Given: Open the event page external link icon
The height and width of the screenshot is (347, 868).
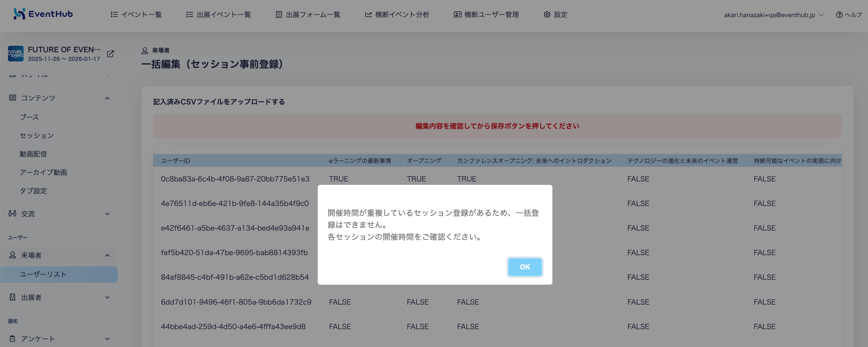Looking at the screenshot, I should point(110,54).
